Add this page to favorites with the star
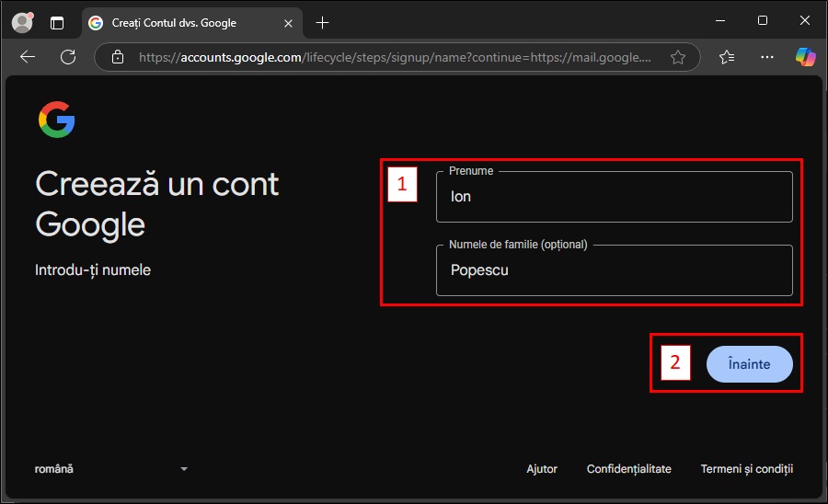Viewport: 828px width, 504px height. pyautogui.click(x=678, y=57)
